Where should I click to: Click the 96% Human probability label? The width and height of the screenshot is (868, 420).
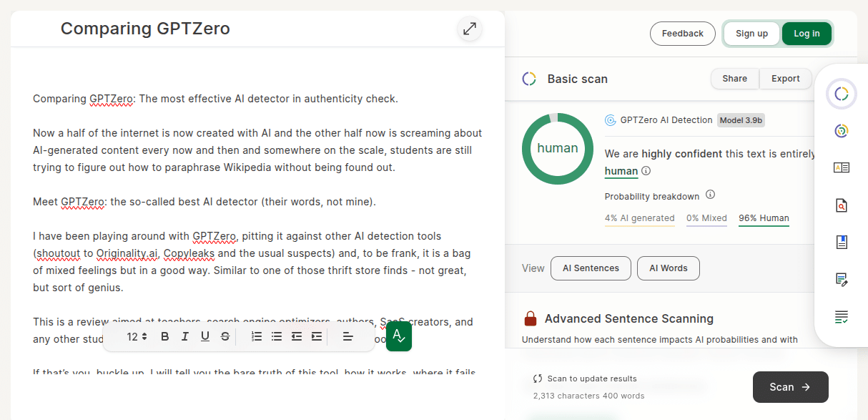(x=764, y=218)
